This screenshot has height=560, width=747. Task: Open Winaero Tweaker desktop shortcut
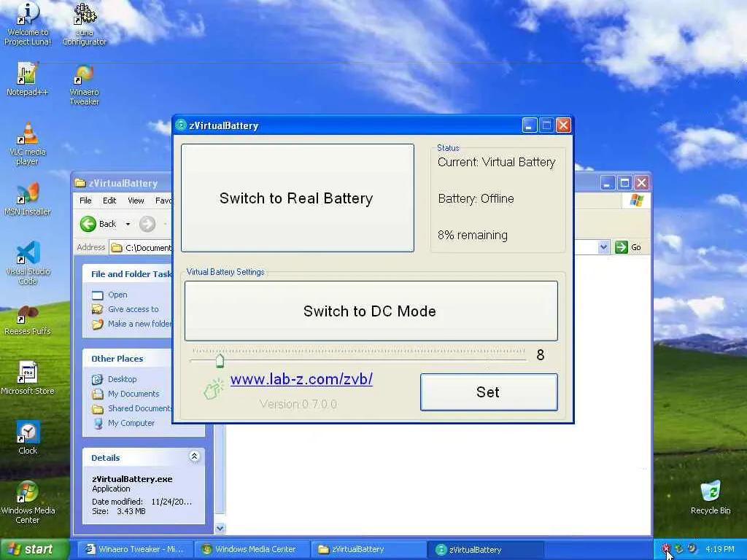[x=85, y=85]
